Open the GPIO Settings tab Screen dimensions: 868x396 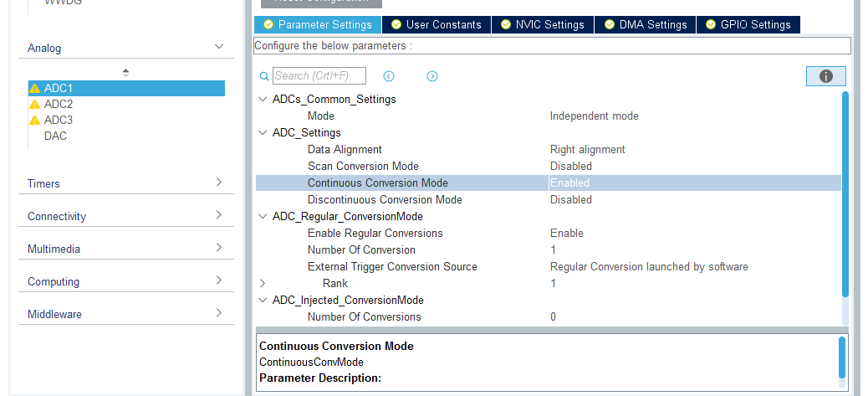coord(748,24)
